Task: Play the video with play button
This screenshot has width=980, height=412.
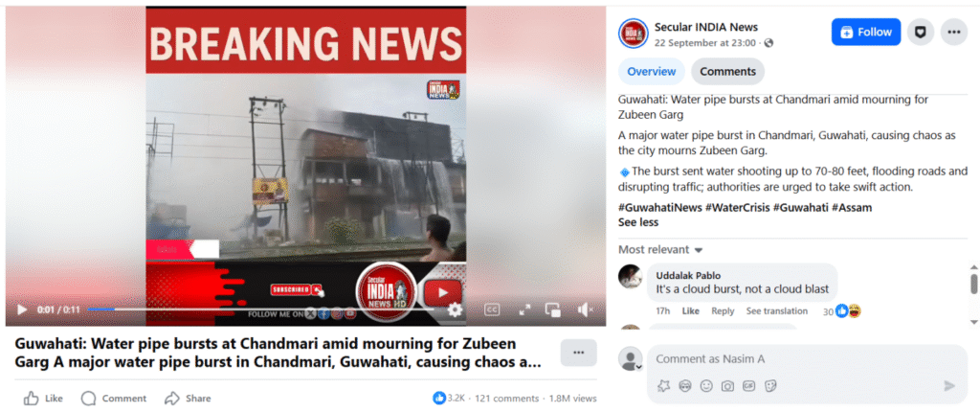Action: tap(22, 309)
